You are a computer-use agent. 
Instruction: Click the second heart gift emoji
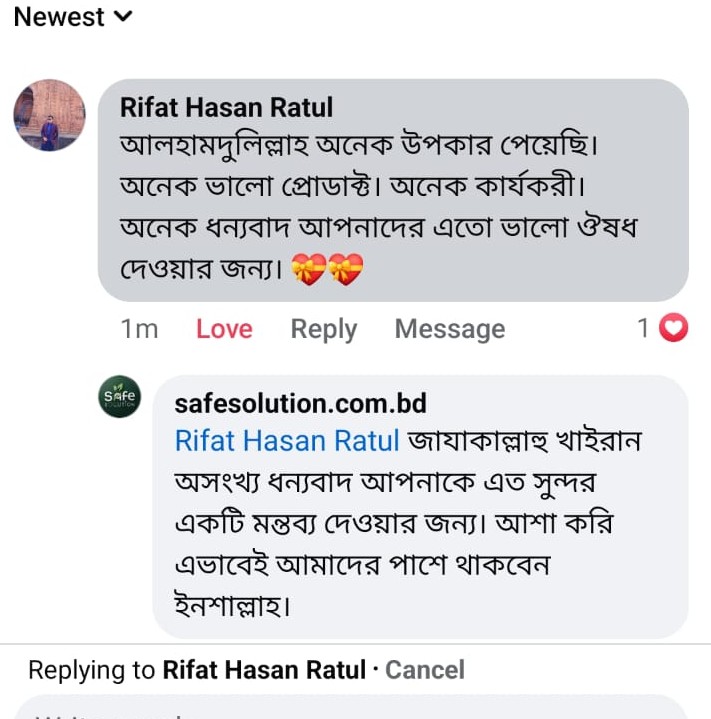point(346,269)
